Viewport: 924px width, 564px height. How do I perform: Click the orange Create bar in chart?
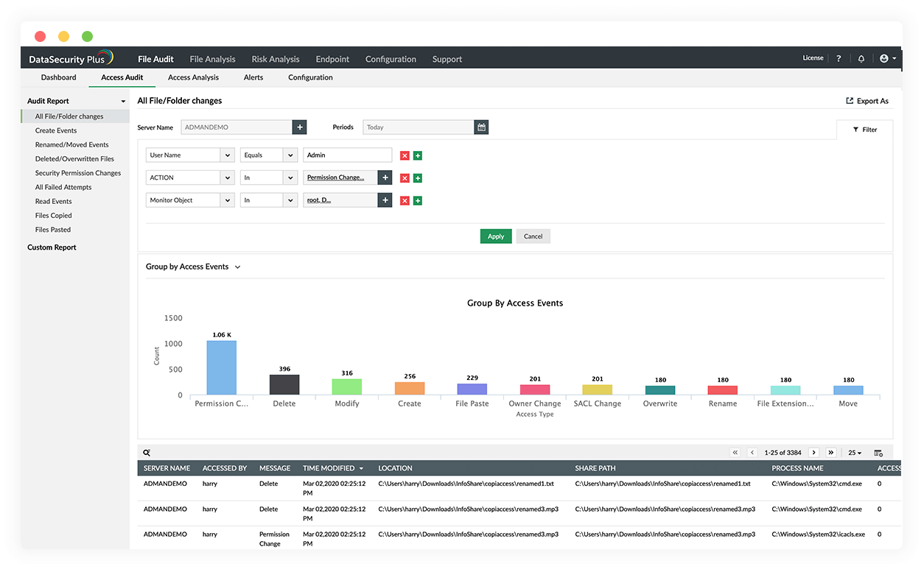pyautogui.click(x=410, y=389)
